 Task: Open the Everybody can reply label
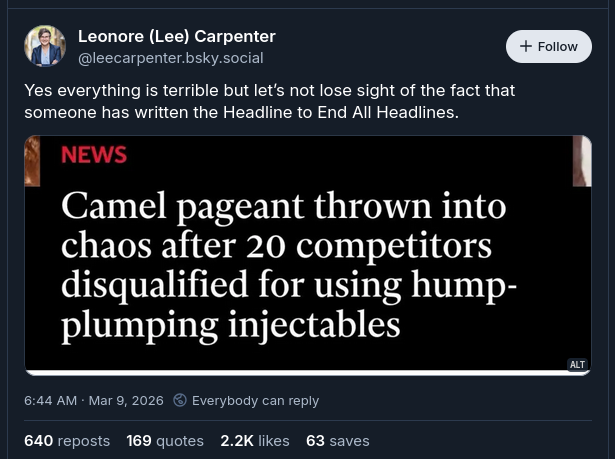pos(255,400)
